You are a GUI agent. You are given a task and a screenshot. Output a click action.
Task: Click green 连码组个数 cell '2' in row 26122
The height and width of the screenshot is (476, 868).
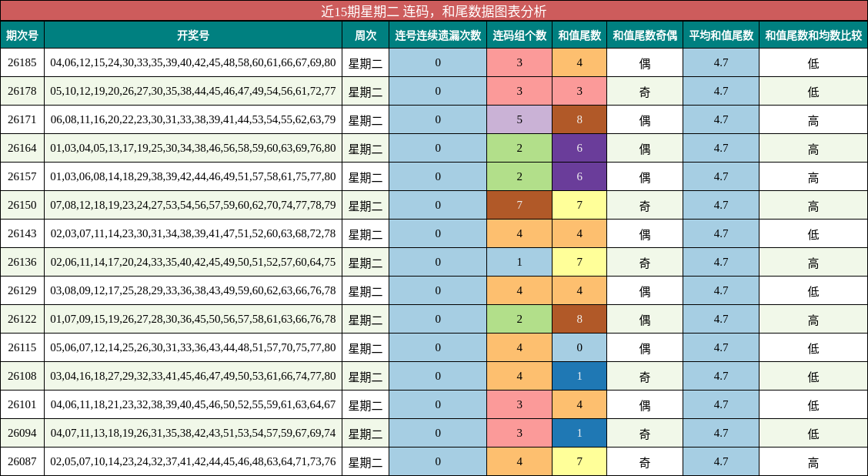point(519,319)
